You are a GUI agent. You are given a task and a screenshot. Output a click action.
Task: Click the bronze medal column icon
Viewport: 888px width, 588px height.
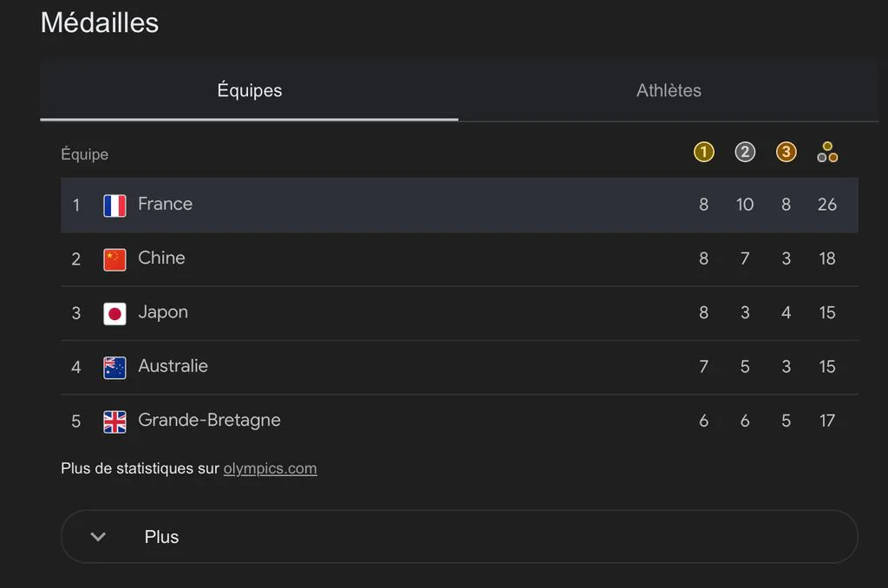786,152
